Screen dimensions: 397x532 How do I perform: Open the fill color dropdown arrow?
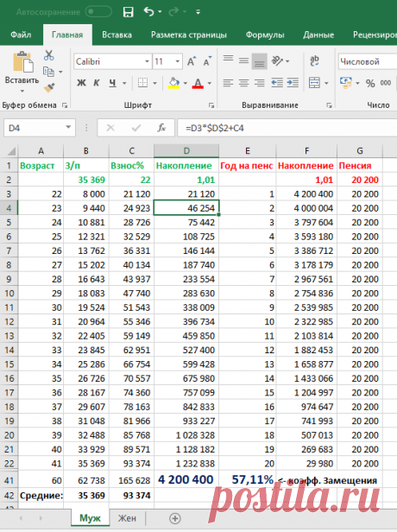pyautogui.click(x=185, y=83)
